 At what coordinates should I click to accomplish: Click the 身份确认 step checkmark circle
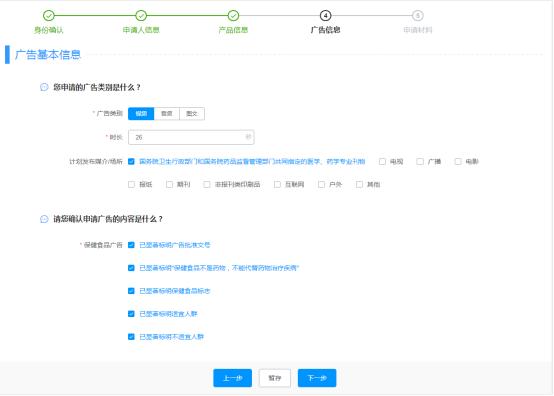(x=49, y=16)
